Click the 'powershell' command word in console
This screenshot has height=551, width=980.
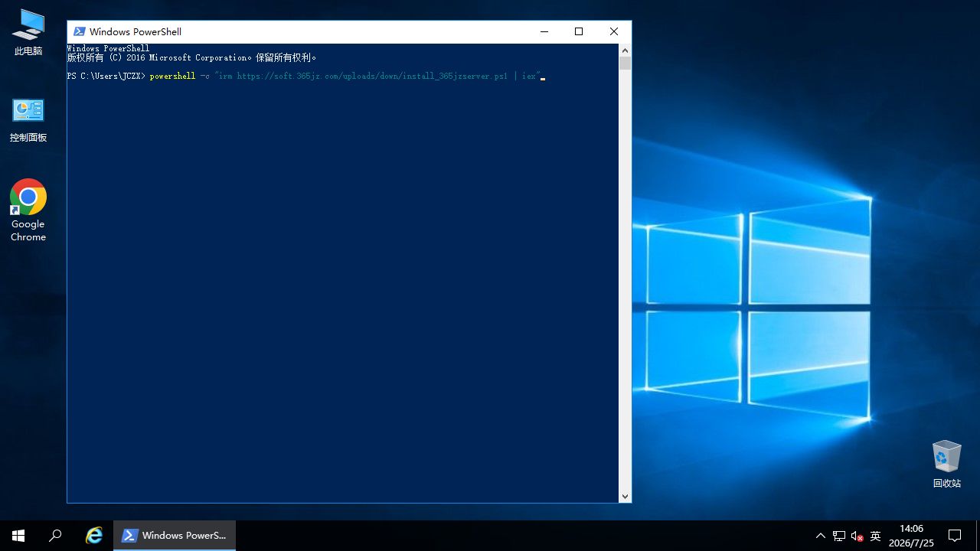(x=172, y=77)
